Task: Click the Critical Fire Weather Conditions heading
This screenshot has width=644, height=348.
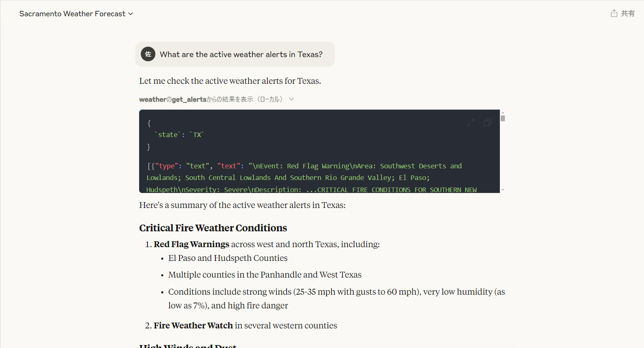Action: click(213, 228)
